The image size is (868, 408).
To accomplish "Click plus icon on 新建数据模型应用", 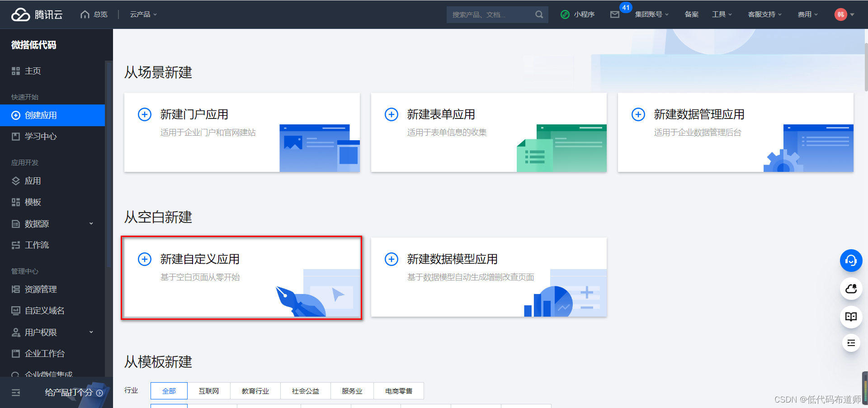I will click(392, 259).
